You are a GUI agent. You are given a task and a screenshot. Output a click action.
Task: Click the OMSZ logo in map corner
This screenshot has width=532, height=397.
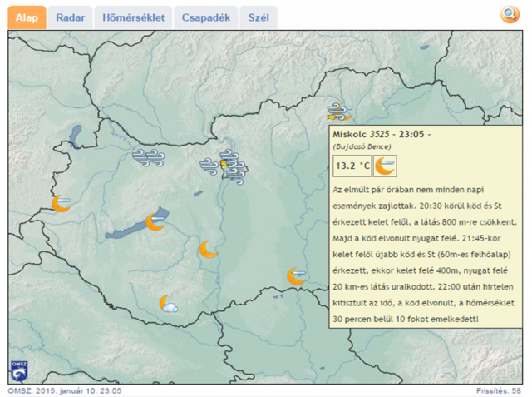[x=19, y=371]
